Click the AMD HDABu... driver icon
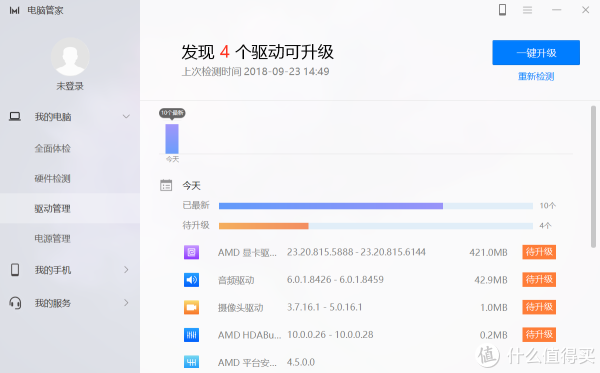Screen dimensions: 600x373 click(x=191, y=335)
